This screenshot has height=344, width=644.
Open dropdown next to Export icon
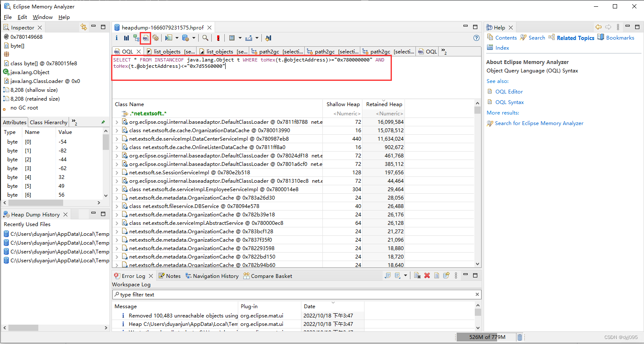pos(257,38)
